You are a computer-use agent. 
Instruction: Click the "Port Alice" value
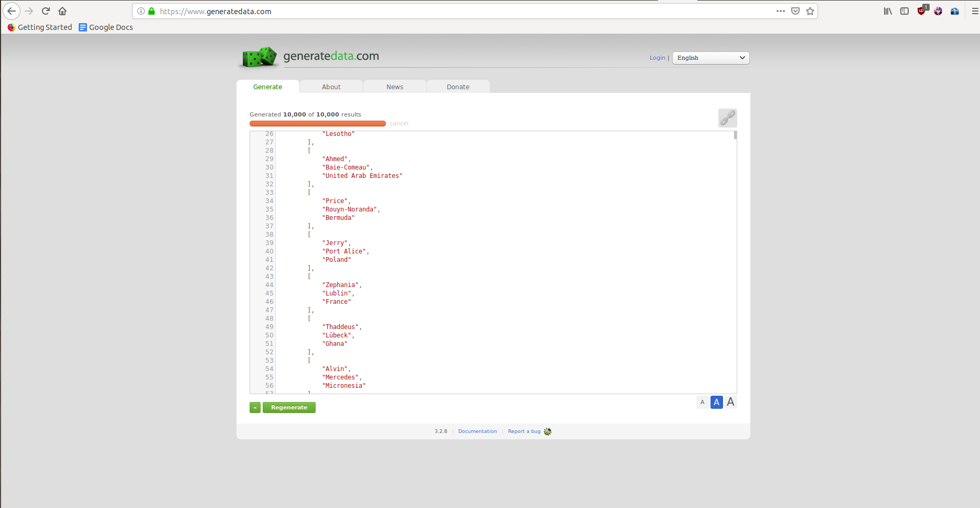tap(344, 251)
